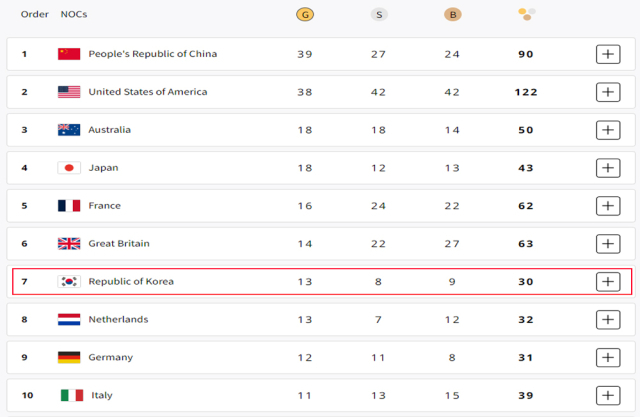Select the Netherlands country name

(x=118, y=319)
